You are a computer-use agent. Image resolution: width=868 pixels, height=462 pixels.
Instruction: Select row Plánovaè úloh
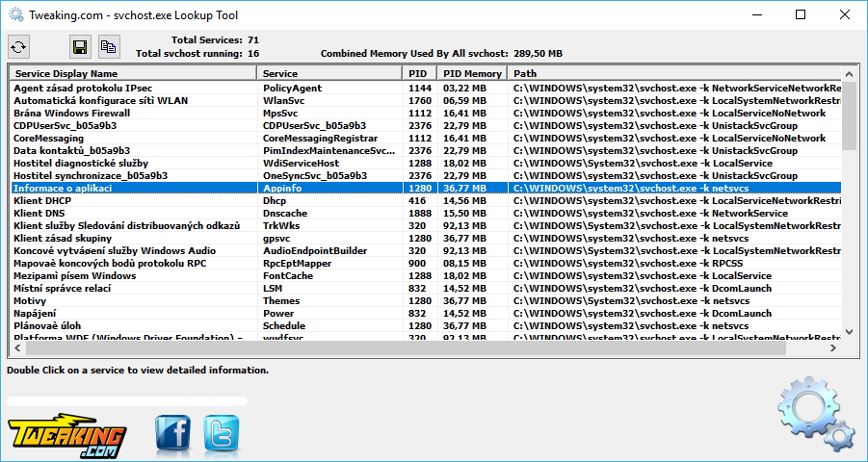(x=426, y=326)
